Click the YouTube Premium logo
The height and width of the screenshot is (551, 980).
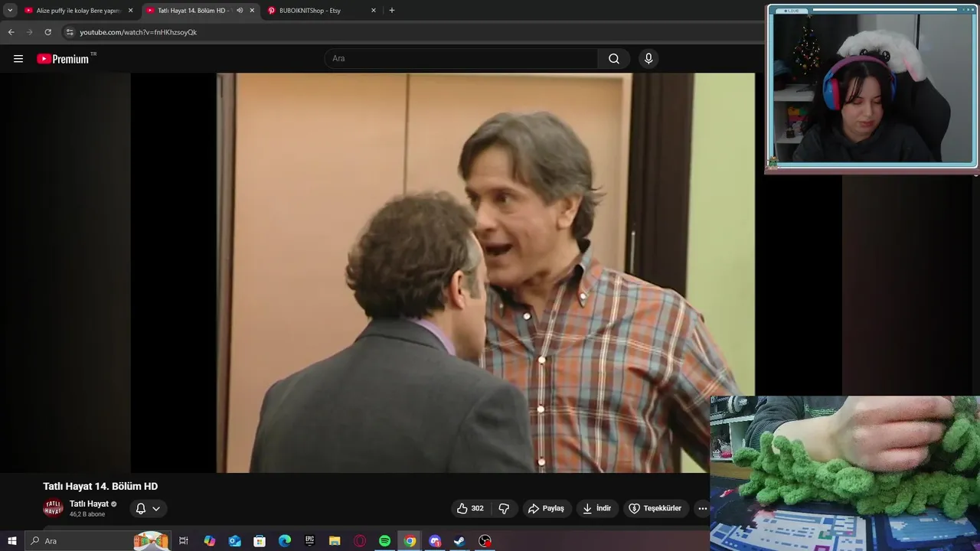point(63,59)
